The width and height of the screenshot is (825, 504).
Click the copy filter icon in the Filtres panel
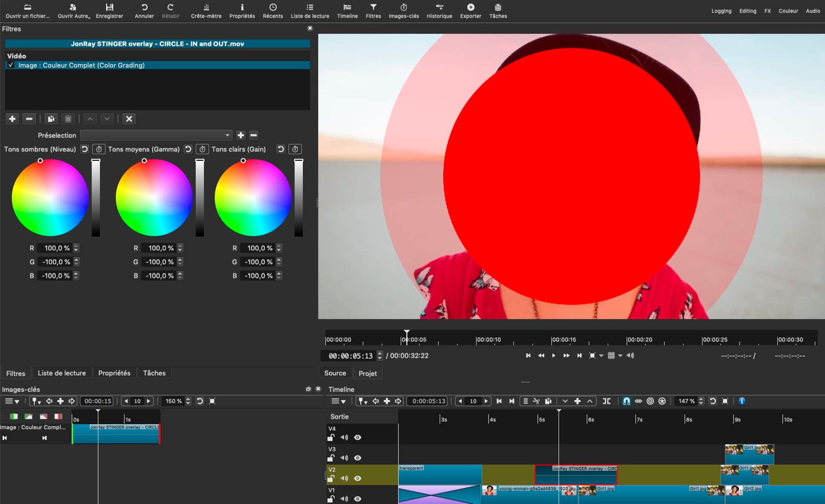click(x=51, y=119)
